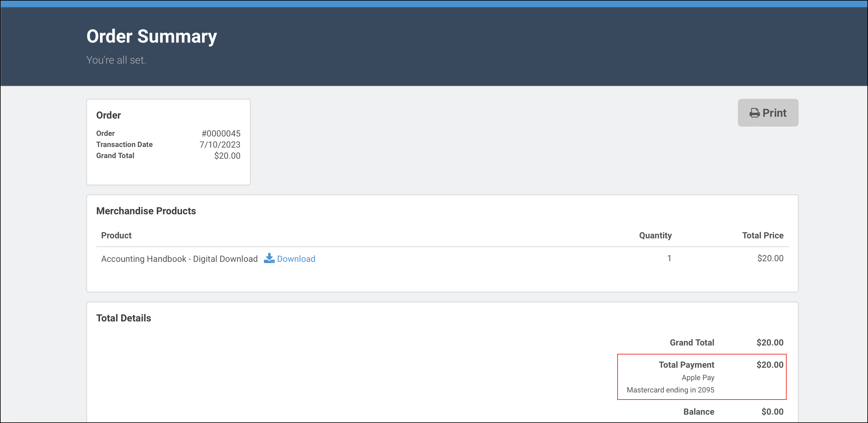
Task: Click the Apple Pay payment method text
Action: [x=697, y=378]
